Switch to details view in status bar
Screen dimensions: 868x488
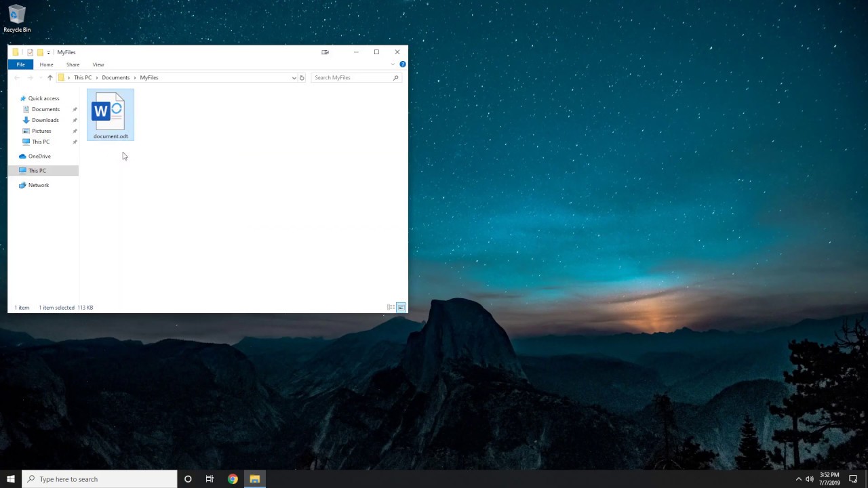(391, 308)
